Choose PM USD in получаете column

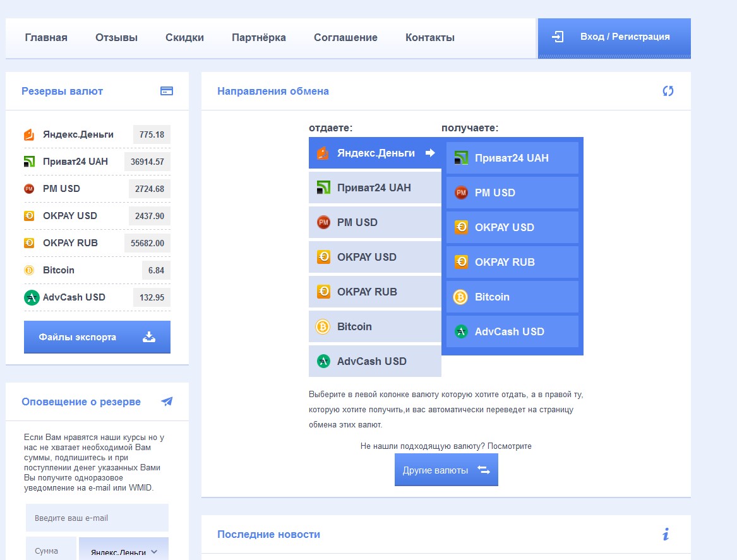(512, 193)
